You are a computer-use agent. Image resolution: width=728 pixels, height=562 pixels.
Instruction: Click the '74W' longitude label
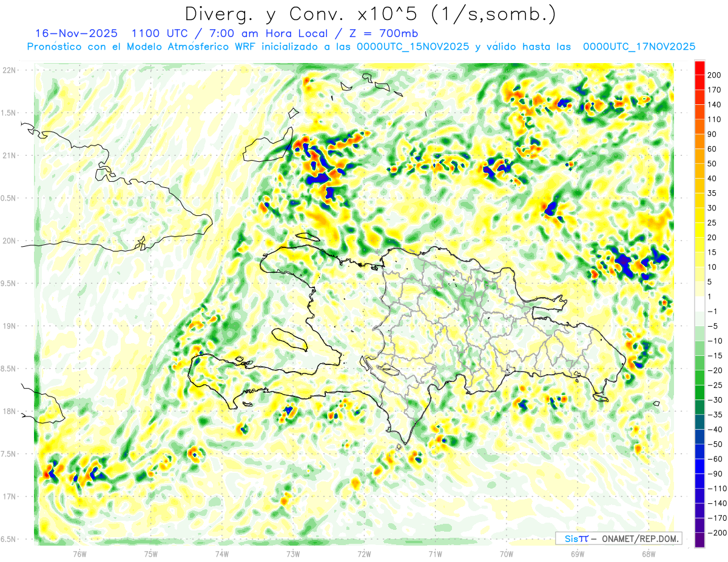click(x=222, y=554)
